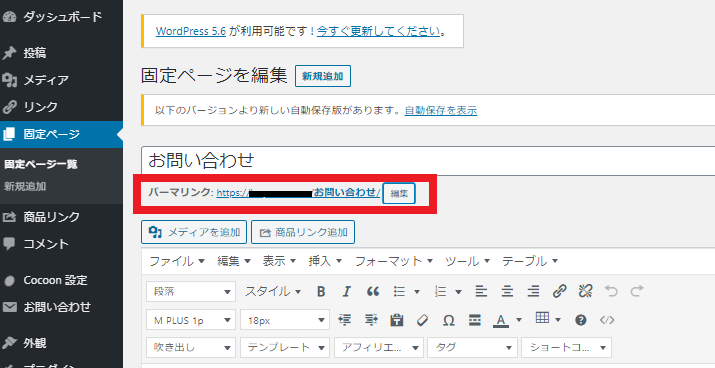Click 商品リンク追加 button
The image size is (715, 368).
point(303,232)
